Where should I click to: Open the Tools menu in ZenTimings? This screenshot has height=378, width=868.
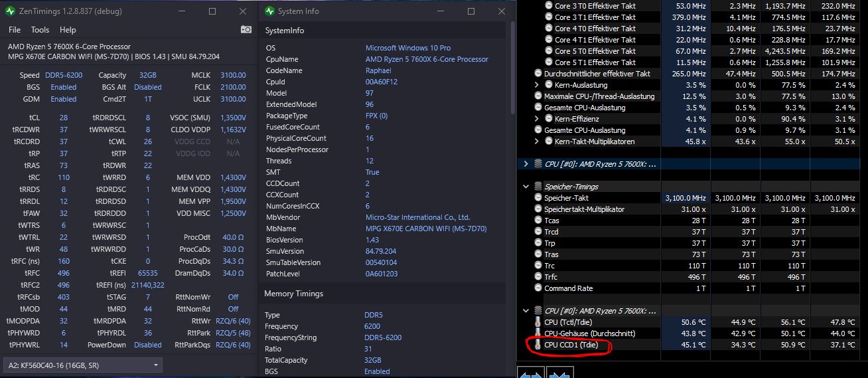40,30
